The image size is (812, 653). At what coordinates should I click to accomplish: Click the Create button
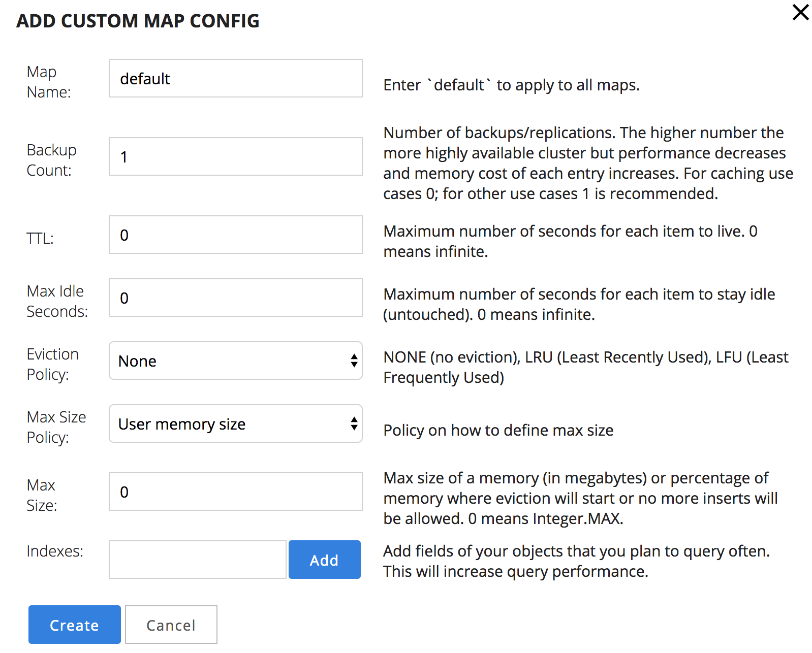click(x=75, y=625)
